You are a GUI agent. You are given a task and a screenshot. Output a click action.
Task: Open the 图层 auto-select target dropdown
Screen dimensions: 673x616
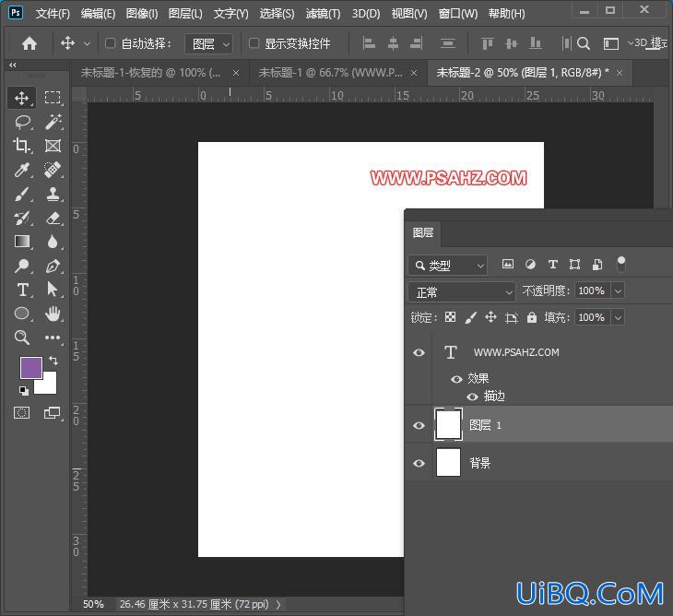point(209,43)
